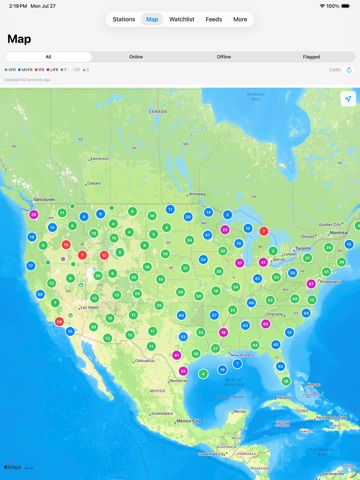360x480 pixels.
Task: Tap red 59 cluster near Los Angeles
Action: 59,322
